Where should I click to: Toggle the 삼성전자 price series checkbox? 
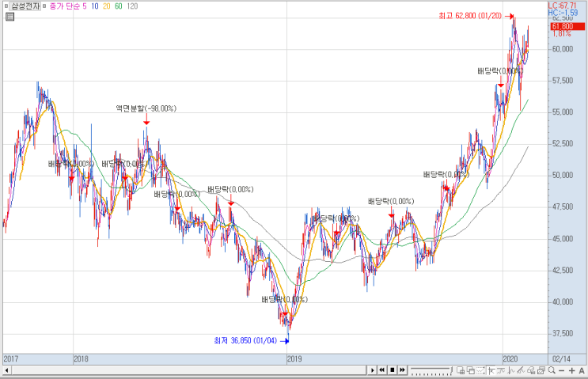[6, 6]
